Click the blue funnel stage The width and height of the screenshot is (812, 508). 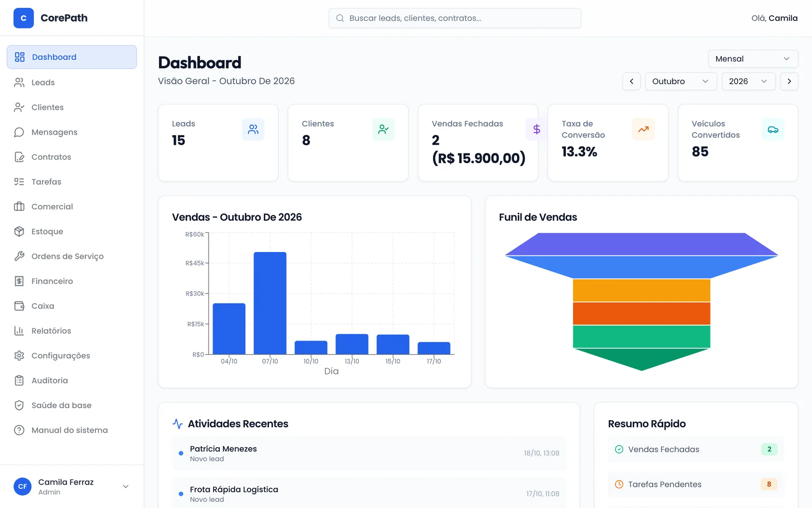(x=641, y=267)
